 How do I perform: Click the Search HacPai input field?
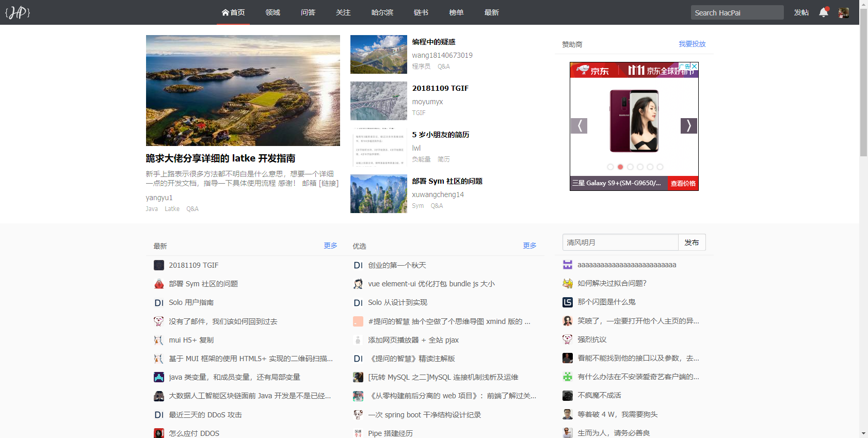[737, 12]
